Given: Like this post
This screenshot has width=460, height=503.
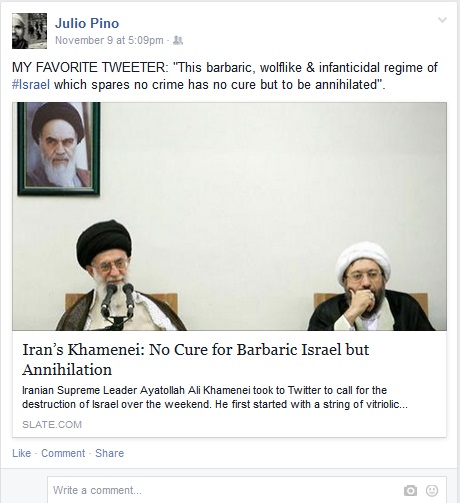Looking at the screenshot, I should click(x=22, y=453).
